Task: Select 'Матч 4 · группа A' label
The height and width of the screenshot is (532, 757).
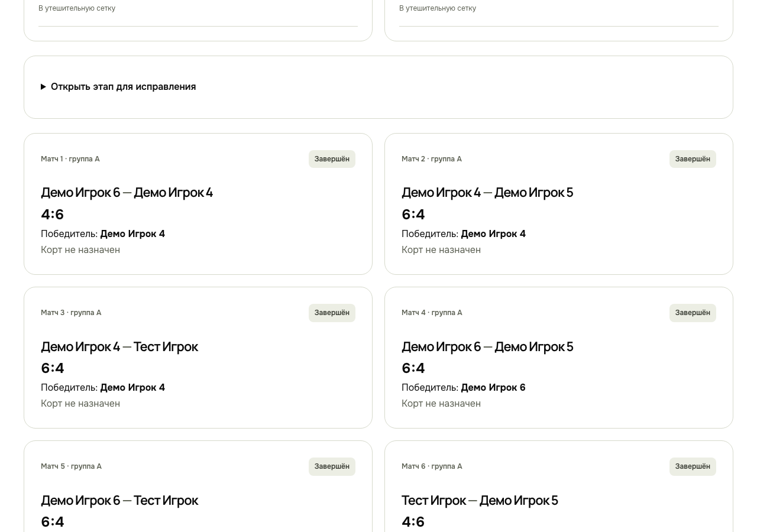Action: click(x=432, y=313)
